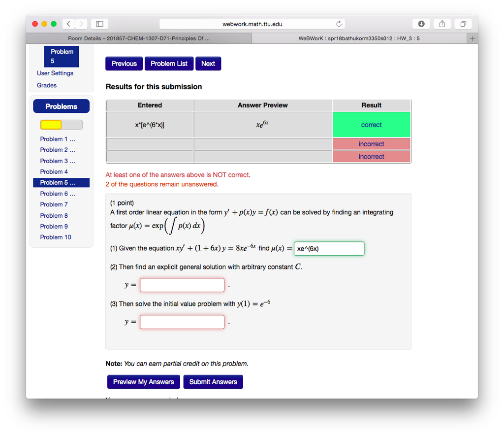Open the Problem List
The height and width of the screenshot is (436, 504).
point(169,63)
